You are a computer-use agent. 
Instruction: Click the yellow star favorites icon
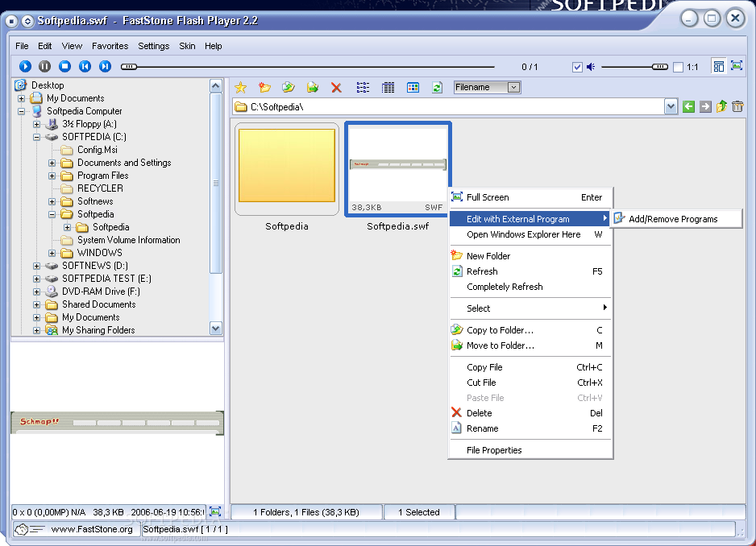pos(240,88)
